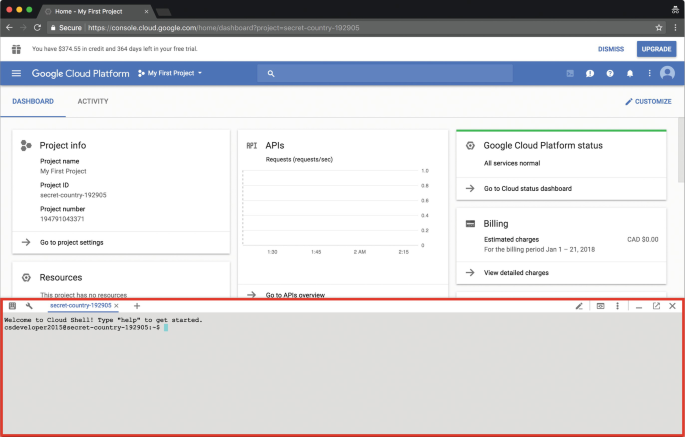Switch to the Activity tab
Viewport: 685px width, 437px height.
[93, 101]
